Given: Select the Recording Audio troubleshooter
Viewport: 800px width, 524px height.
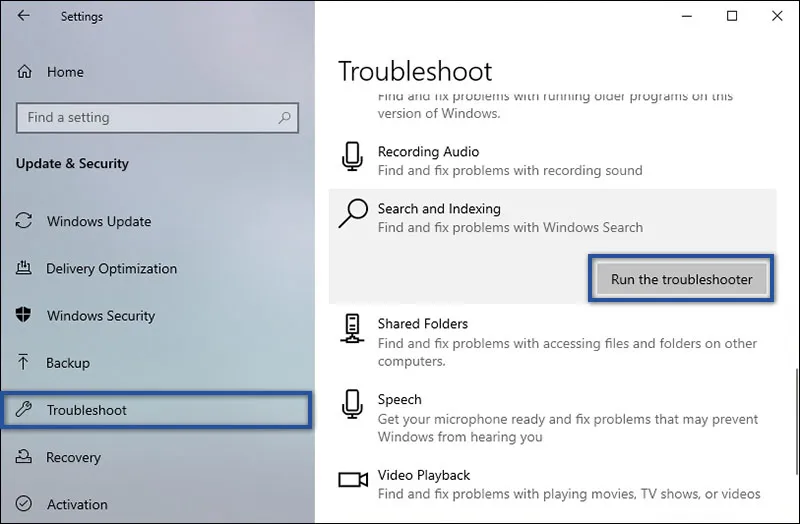Looking at the screenshot, I should 428,152.
